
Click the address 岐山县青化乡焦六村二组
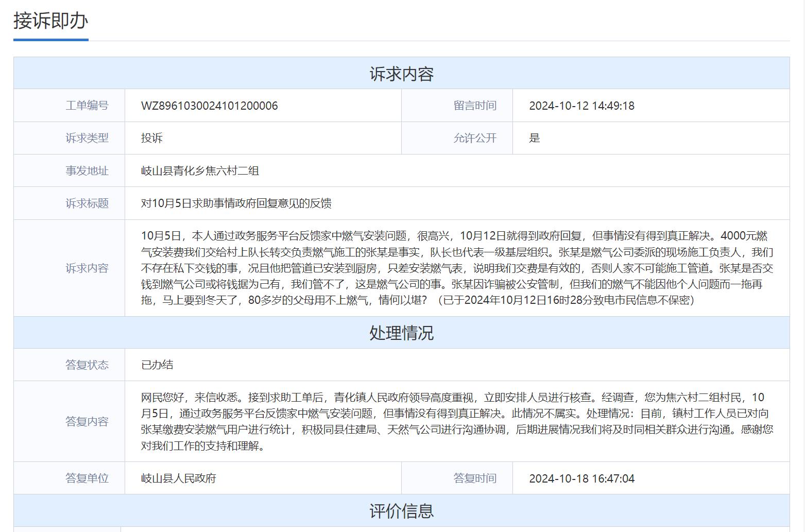[200, 170]
